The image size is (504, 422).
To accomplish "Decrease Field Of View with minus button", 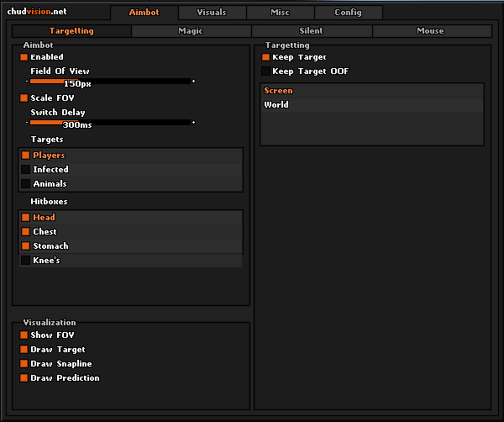I will click(x=27, y=82).
